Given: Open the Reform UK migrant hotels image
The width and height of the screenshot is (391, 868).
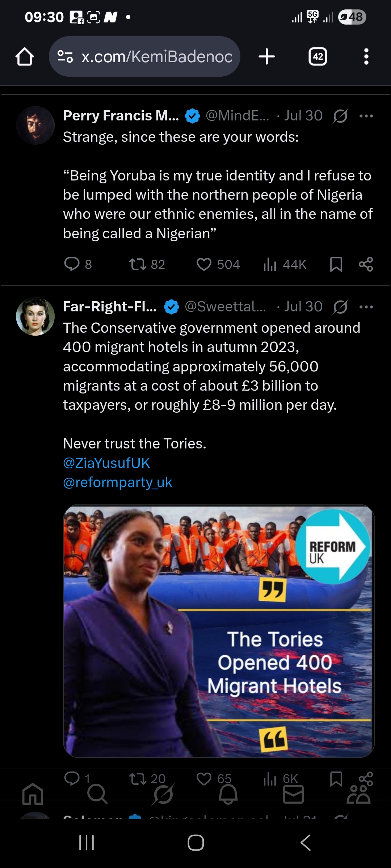Looking at the screenshot, I should point(219,631).
